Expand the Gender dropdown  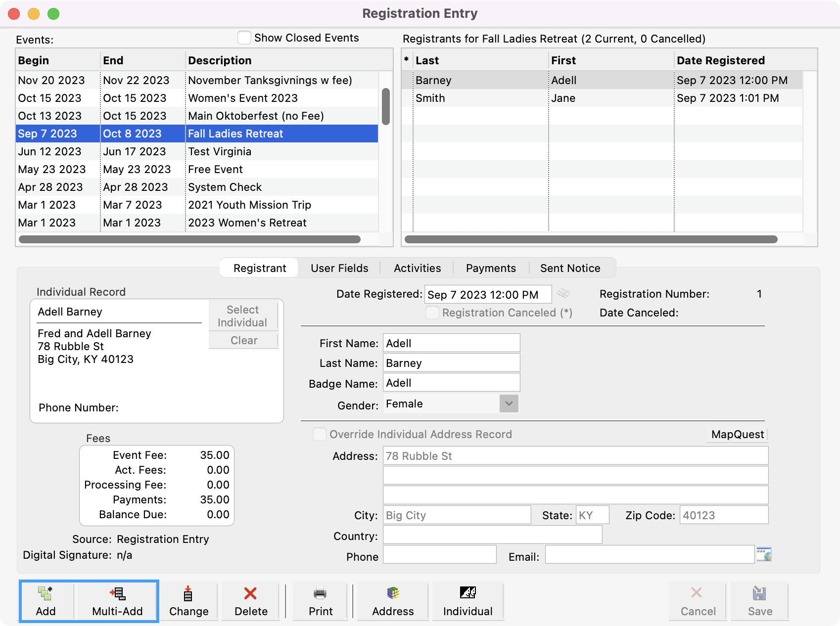(x=509, y=403)
